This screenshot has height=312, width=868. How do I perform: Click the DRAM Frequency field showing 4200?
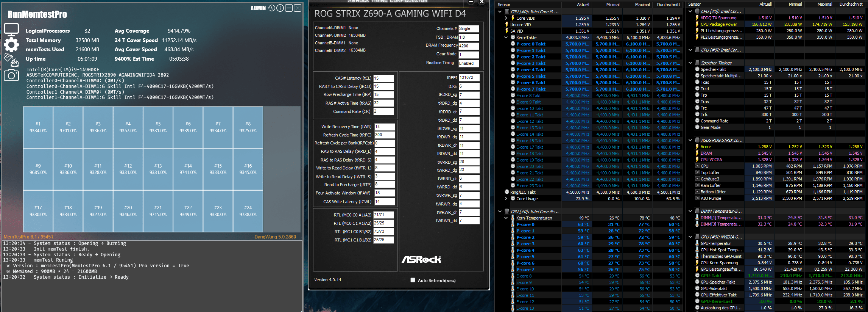coord(469,46)
